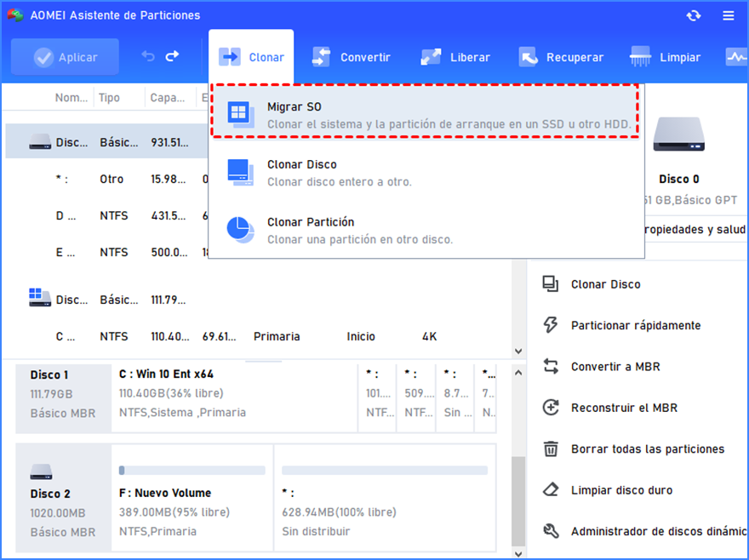Click the down arrow of the partition list scrollbar
The width and height of the screenshot is (749, 560).
point(518,351)
